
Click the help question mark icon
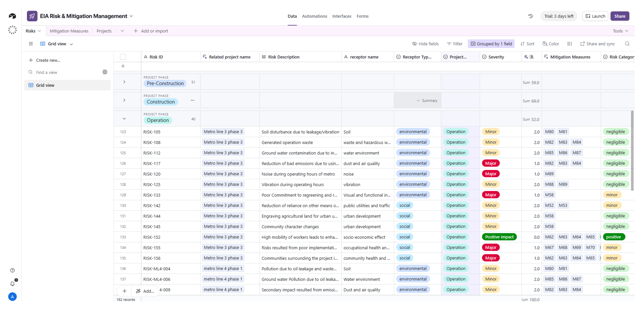click(x=12, y=270)
